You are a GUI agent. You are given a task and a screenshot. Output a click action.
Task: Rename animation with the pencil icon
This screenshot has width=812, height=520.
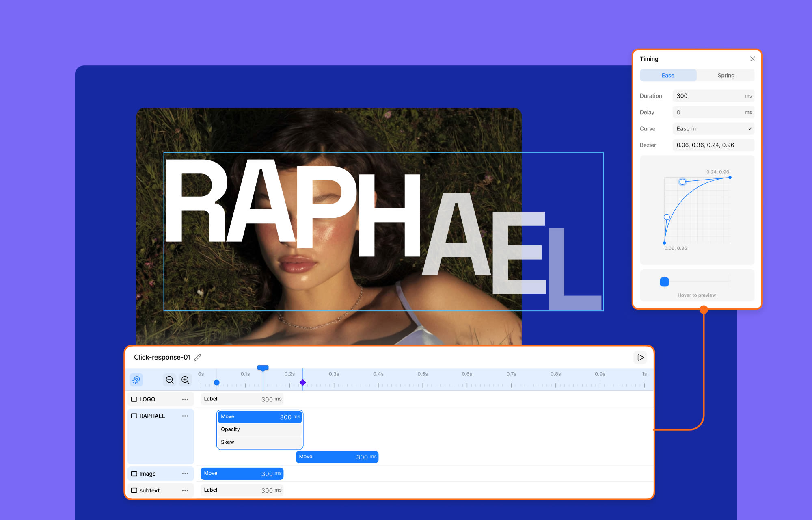[x=198, y=357]
